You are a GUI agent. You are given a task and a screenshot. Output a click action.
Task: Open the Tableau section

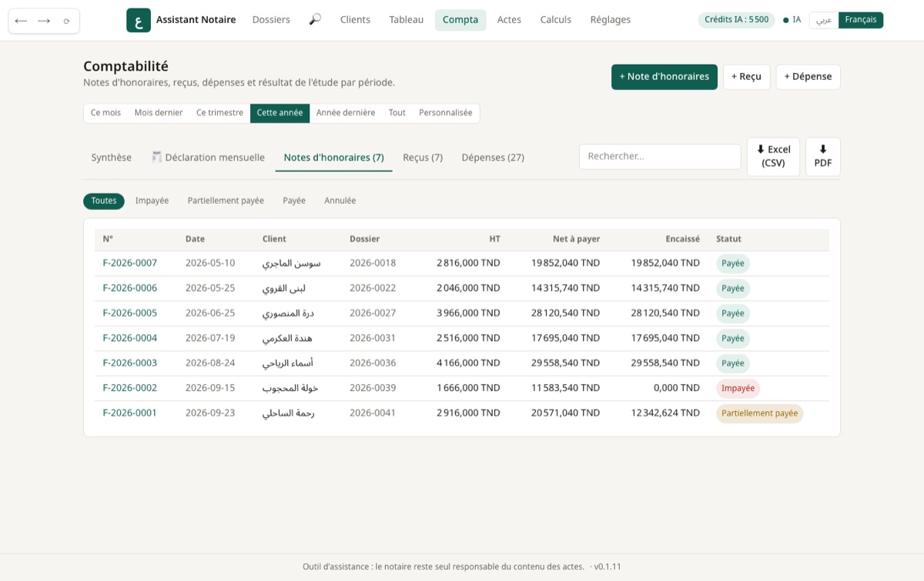coord(407,20)
